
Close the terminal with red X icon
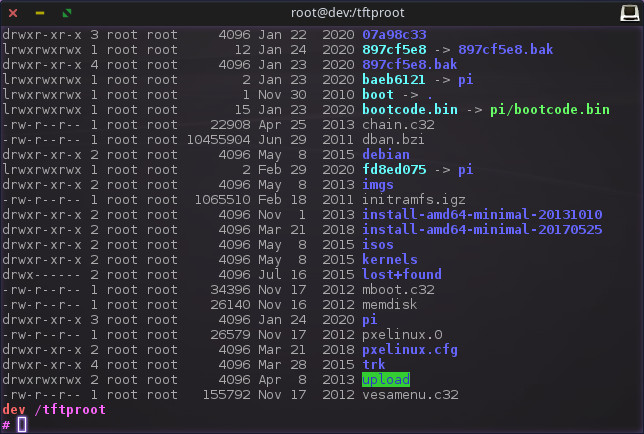pos(13,13)
